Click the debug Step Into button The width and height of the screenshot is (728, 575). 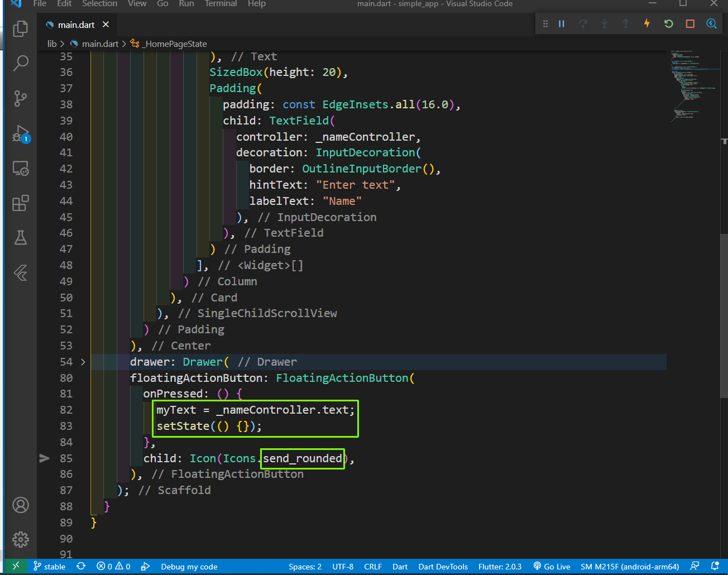(x=605, y=23)
